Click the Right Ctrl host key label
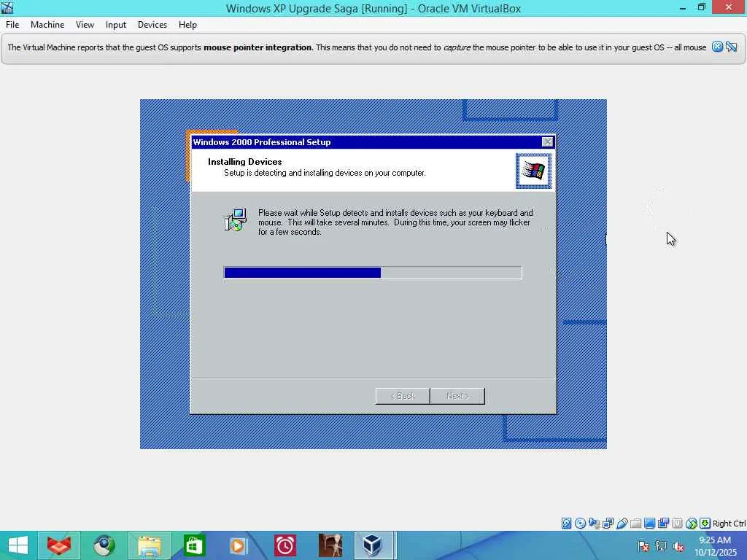The height and width of the screenshot is (560, 747). (x=729, y=524)
